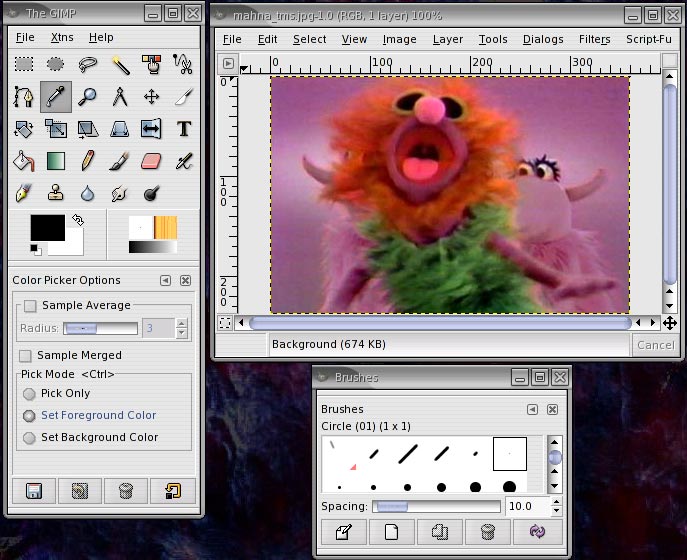This screenshot has height=560, width=687.
Task: Select the Scissors Select tool
Action: pos(183,64)
